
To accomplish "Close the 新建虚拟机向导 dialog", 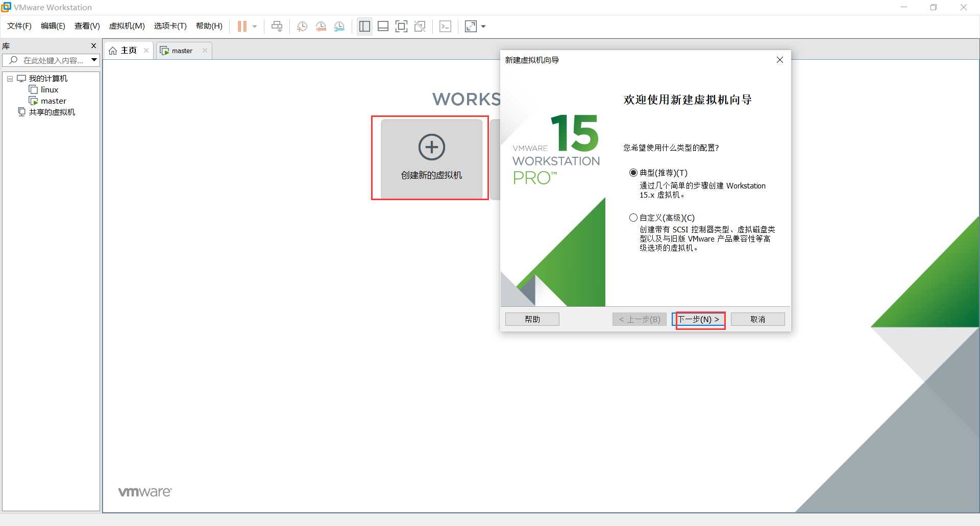I will 779,60.
